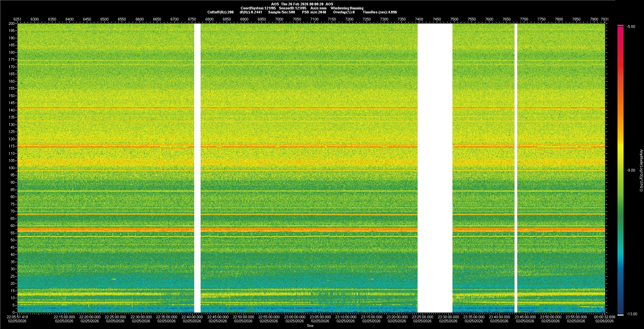Click the wide white data gap near 23:25

(x=435, y=168)
